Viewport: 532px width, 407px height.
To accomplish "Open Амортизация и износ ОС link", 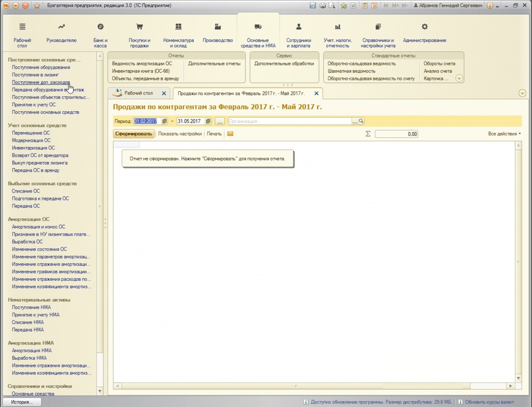I will pyautogui.click(x=38, y=226).
